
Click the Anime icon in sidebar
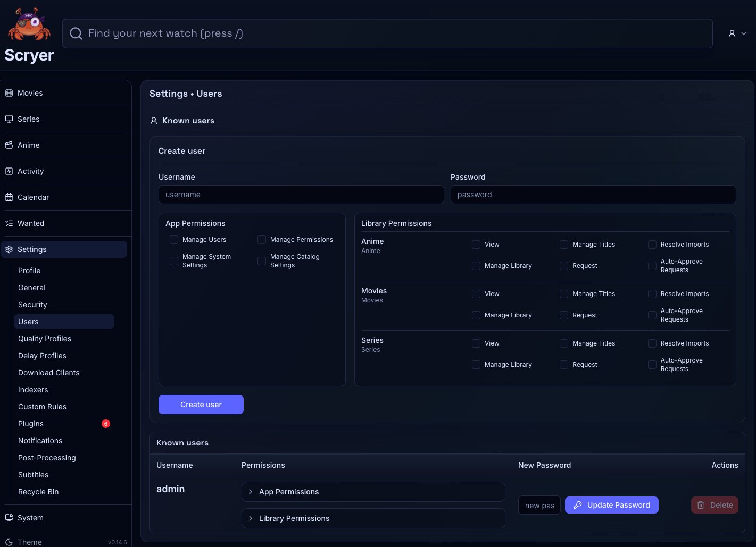point(9,145)
